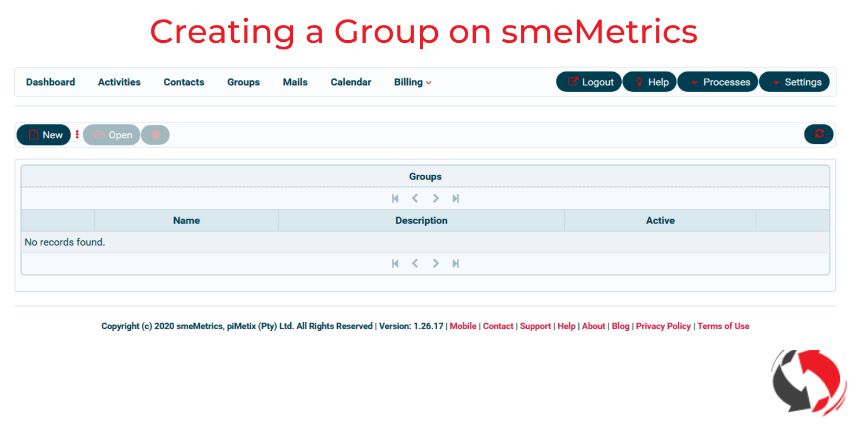Open the About footer link
This screenshot has height=434, width=868.
(x=593, y=326)
